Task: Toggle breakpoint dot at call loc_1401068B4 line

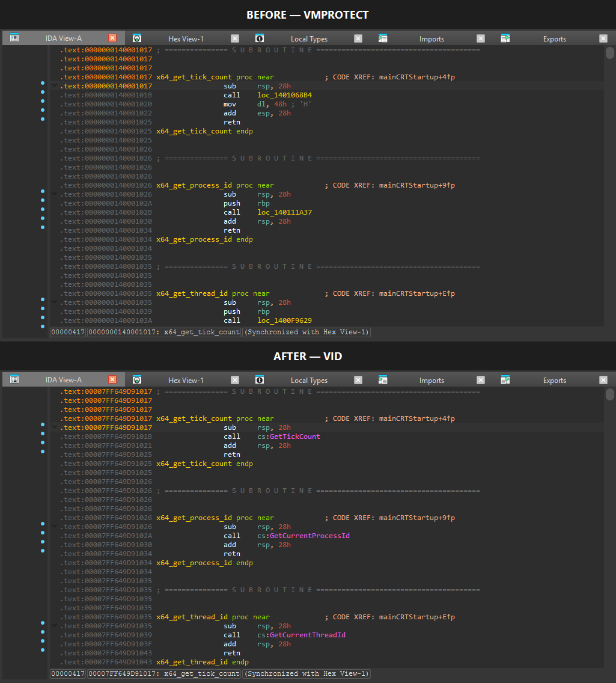Action: click(43, 92)
